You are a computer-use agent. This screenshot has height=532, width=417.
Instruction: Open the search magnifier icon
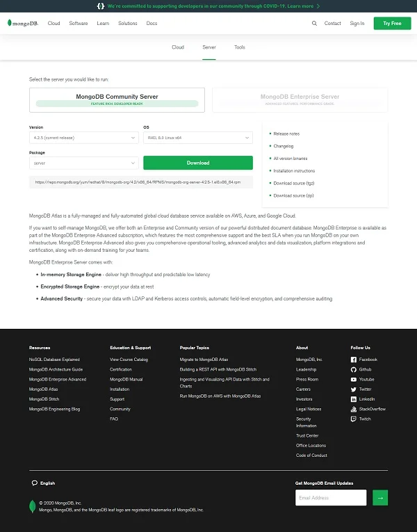[314, 24]
